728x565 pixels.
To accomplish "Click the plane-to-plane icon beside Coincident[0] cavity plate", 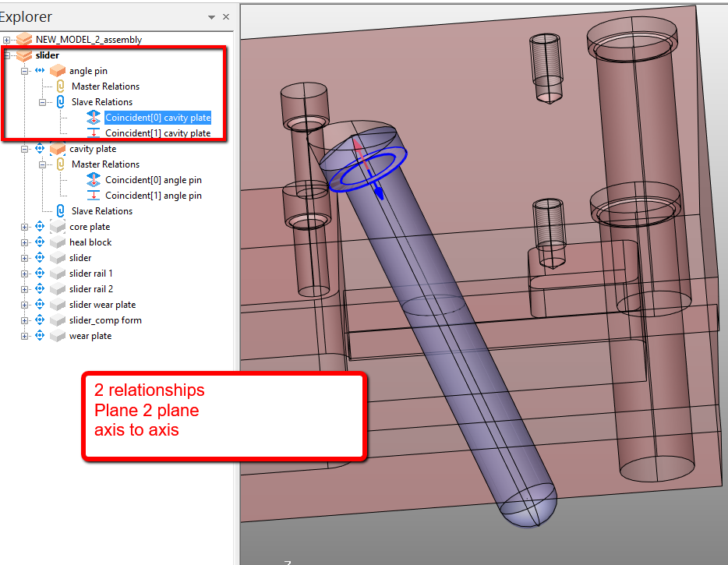I will pos(94,117).
